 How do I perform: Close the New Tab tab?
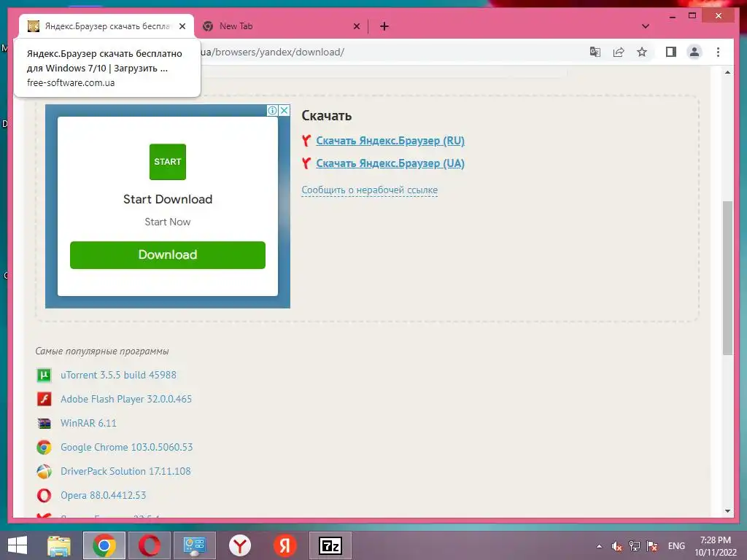356,26
